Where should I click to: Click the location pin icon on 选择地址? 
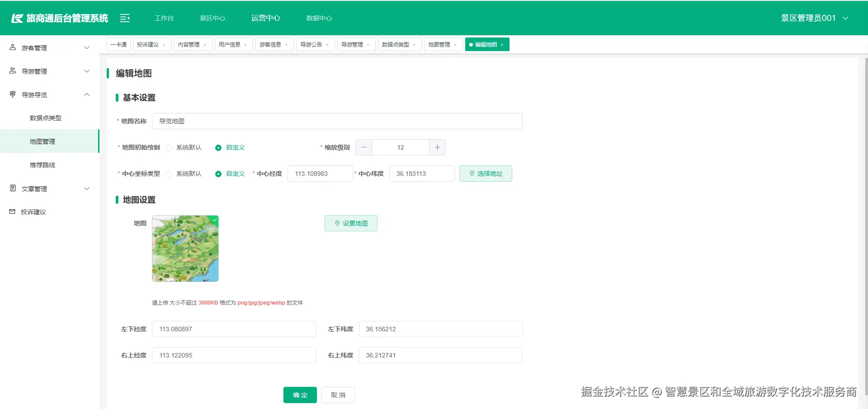pos(472,173)
